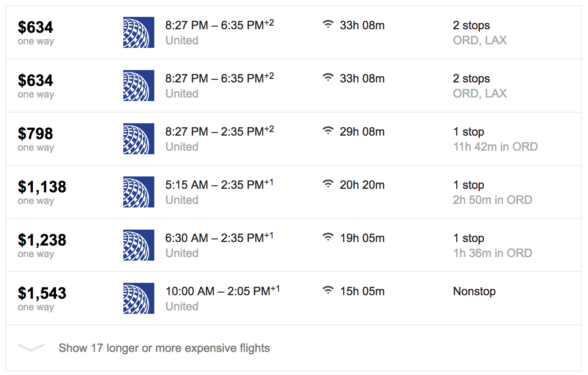Click Wi-Fi icon beside 29h 08m duration
588x375 pixels.
[328, 131]
